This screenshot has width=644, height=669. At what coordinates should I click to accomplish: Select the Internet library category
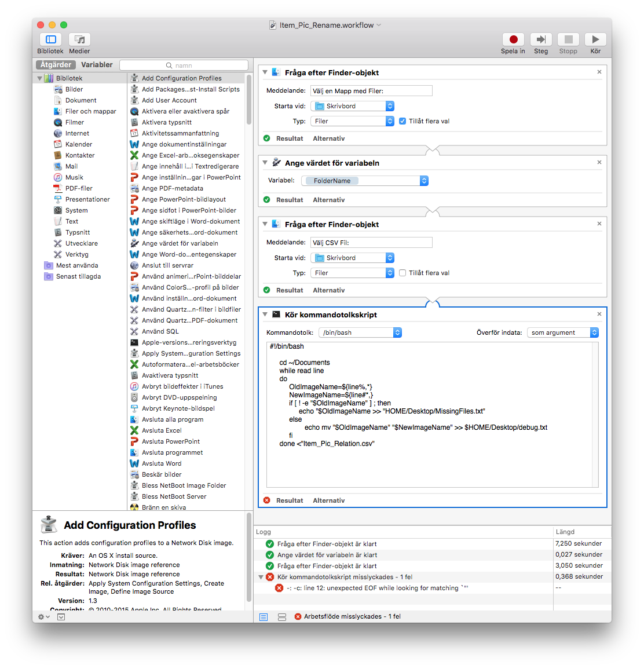77,133
